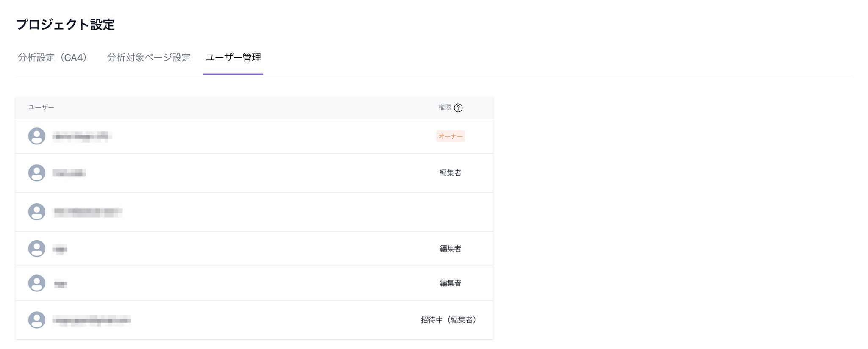
Task: Open the 編集者 role of the fifth user
Action: pos(451,283)
